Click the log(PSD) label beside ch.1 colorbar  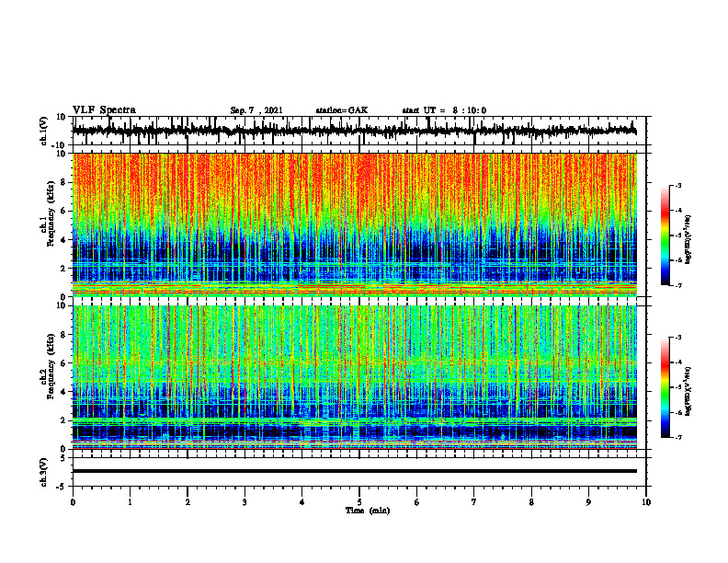click(688, 240)
